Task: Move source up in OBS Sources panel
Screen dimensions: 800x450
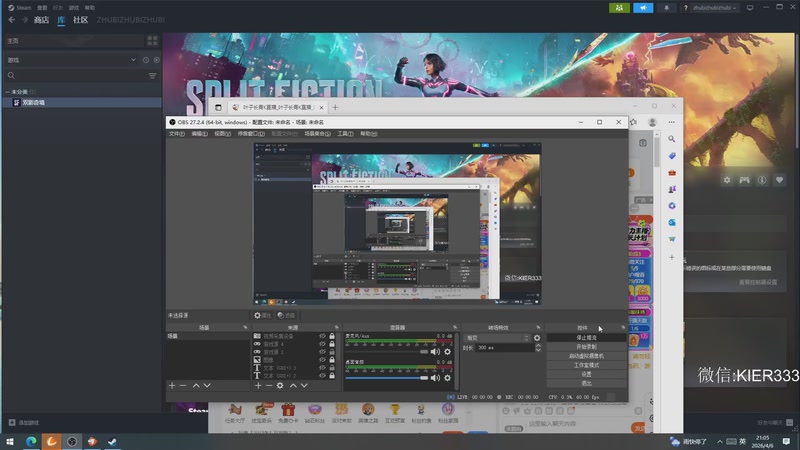Action: coord(293,386)
